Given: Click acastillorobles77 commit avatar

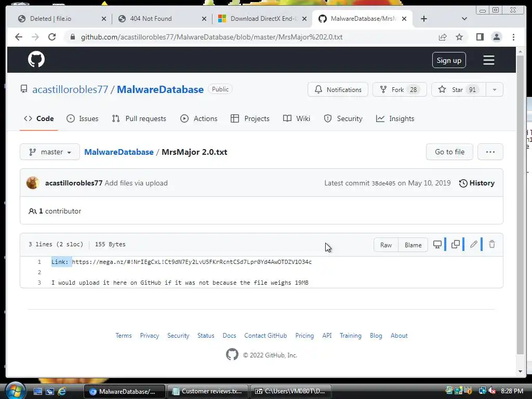Looking at the screenshot, I should click(33, 183).
